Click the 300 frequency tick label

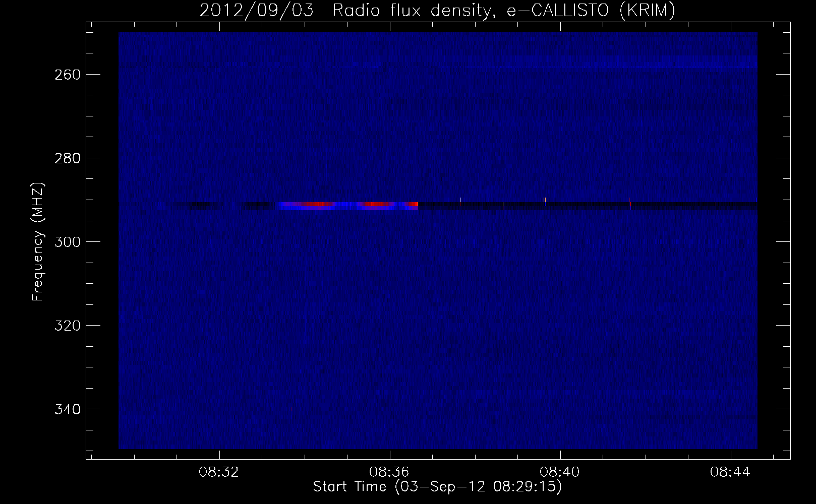pos(67,242)
